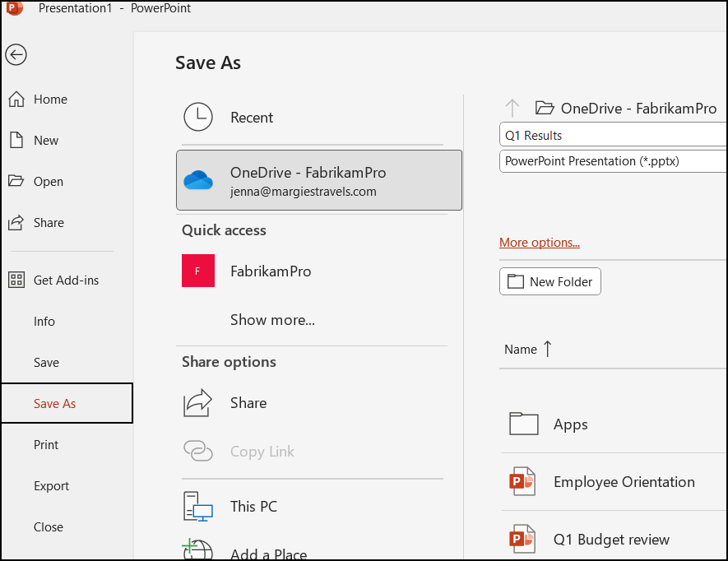
Task: Click the More options link
Action: pyautogui.click(x=539, y=242)
